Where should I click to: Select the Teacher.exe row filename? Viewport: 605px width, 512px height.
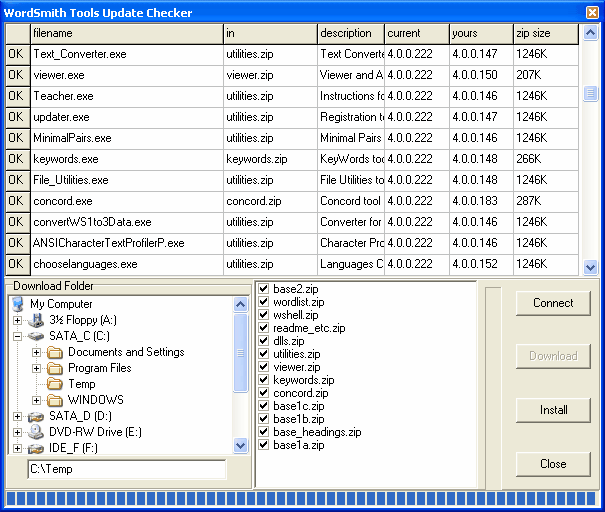coord(127,96)
